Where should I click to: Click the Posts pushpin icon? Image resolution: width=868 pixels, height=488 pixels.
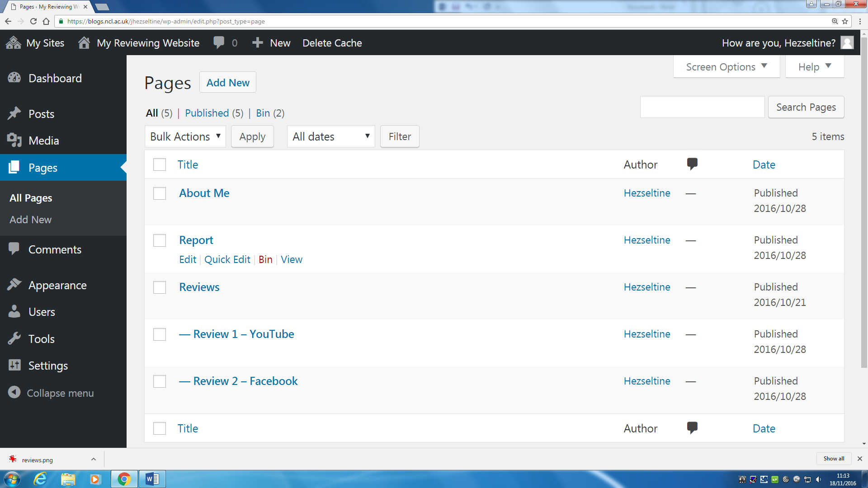[14, 113]
